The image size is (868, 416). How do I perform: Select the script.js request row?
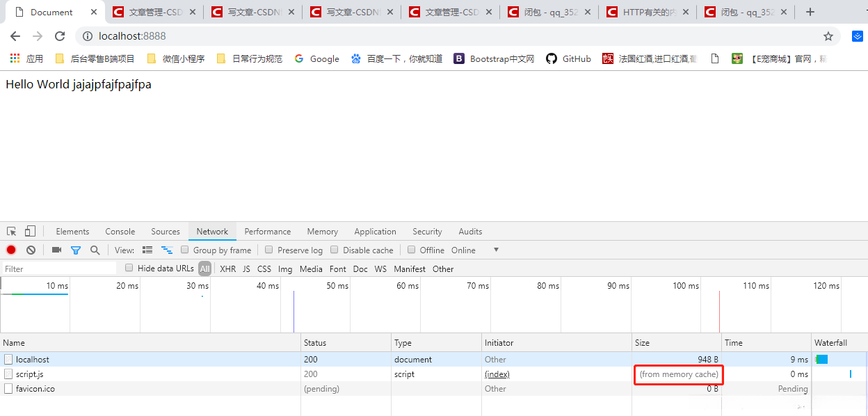click(x=433, y=374)
